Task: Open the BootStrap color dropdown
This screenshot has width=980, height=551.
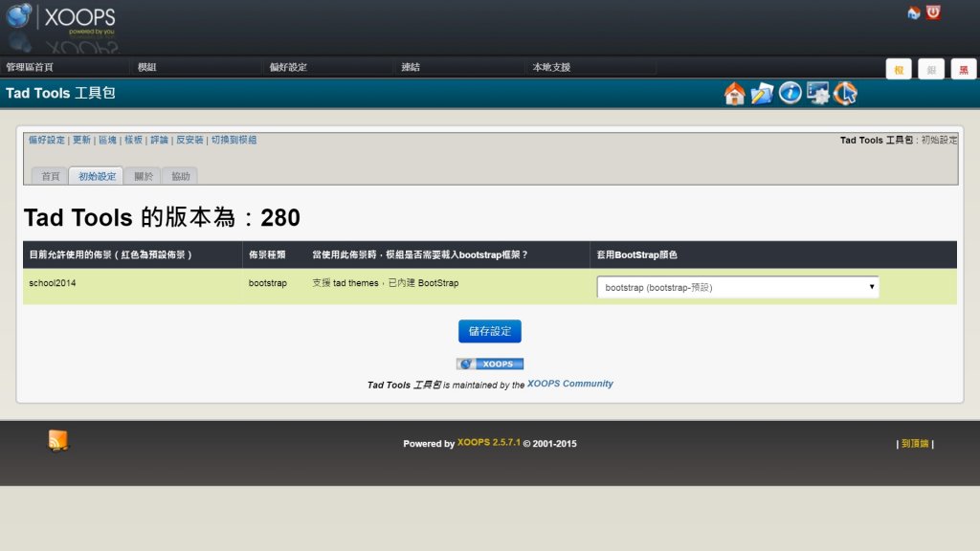Action: point(738,287)
